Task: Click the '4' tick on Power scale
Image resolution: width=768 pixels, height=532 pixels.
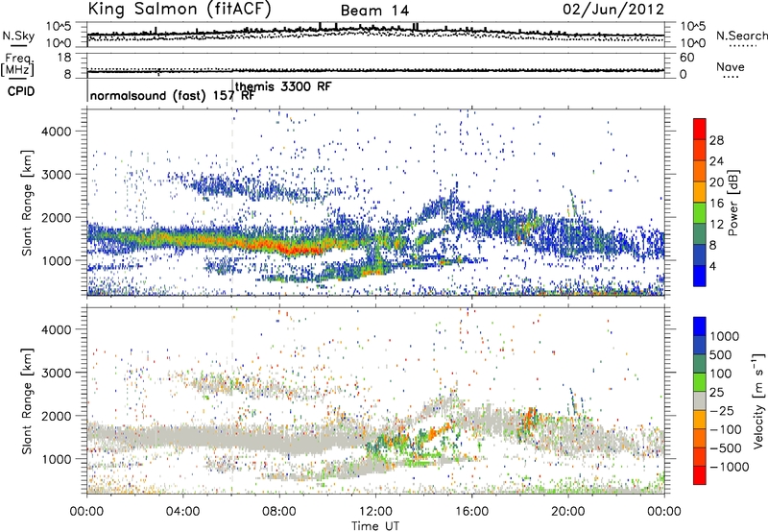Action: (x=712, y=266)
